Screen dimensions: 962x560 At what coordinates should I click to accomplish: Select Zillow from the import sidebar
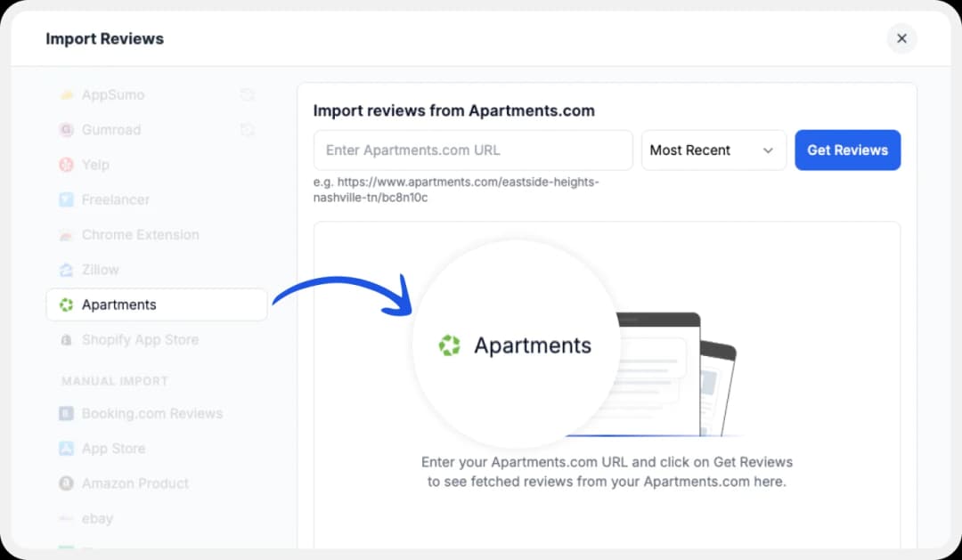(98, 270)
